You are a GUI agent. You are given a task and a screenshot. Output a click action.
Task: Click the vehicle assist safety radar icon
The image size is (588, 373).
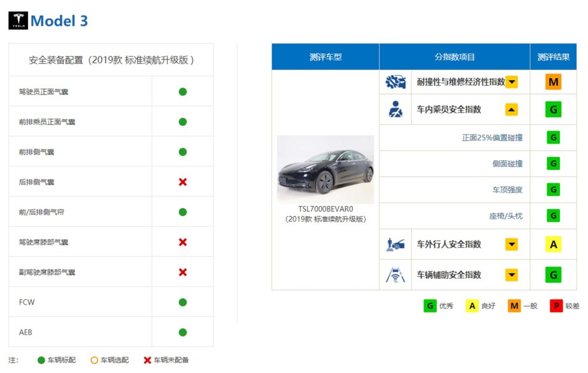[x=395, y=275]
